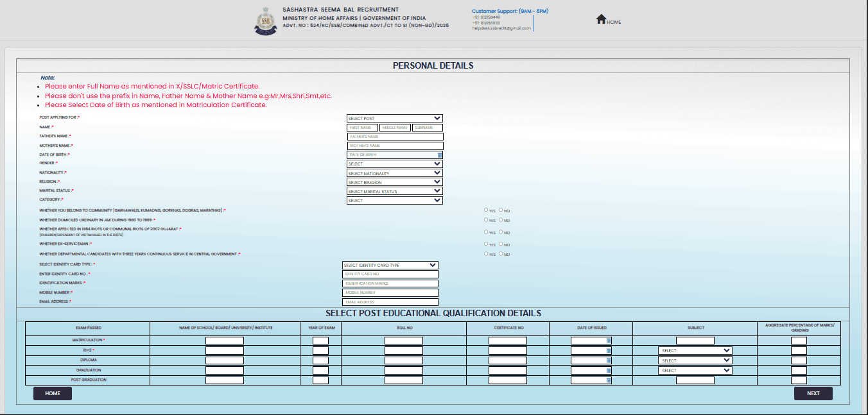Select Yes for Garhwalis/Kumaonis community question
Image resolution: width=868 pixels, height=415 pixels.
486,210
